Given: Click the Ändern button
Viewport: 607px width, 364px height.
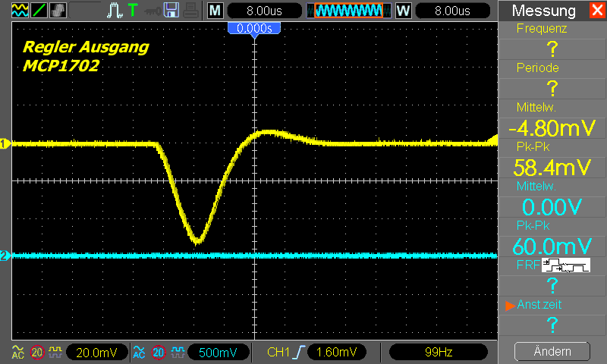Looking at the screenshot, I should pos(552,351).
